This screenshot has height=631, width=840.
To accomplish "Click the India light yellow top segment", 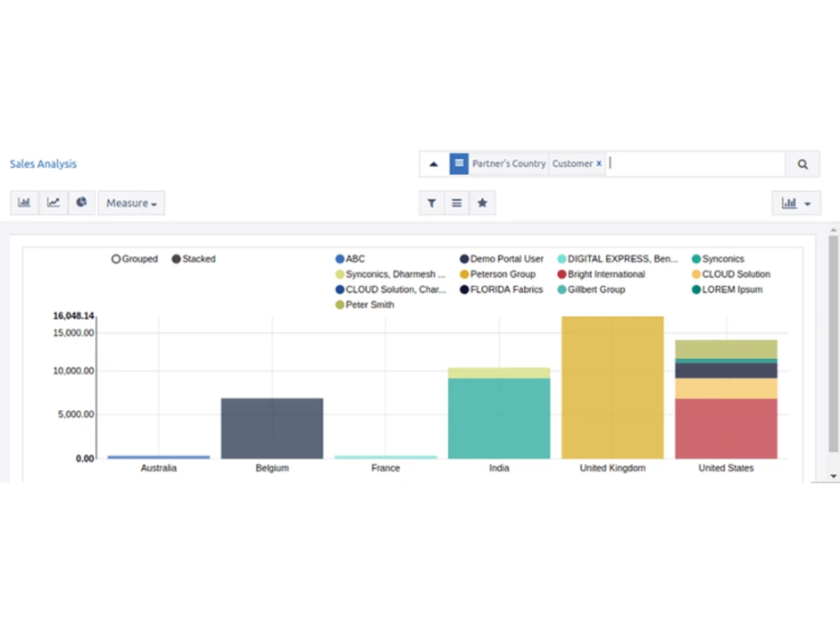I will click(x=499, y=373).
